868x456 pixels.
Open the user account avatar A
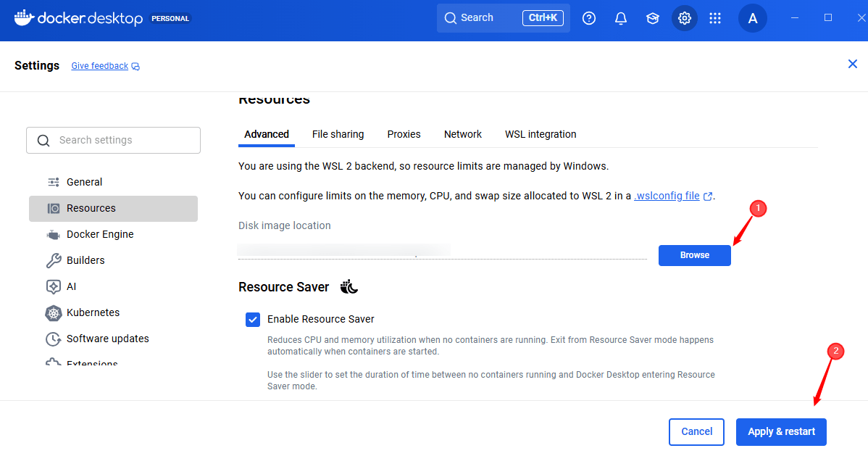[753, 18]
